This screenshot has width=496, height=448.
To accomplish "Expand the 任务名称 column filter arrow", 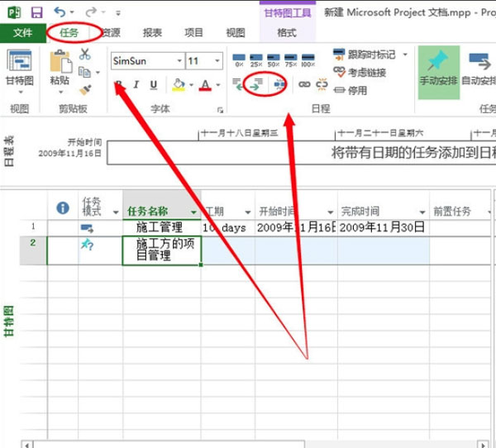I will point(193,212).
